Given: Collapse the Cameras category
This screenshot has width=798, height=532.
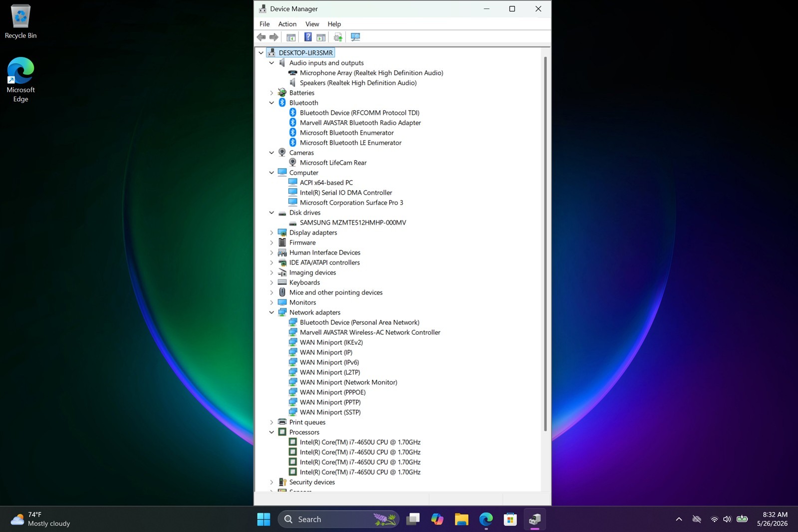Looking at the screenshot, I should pyautogui.click(x=271, y=153).
